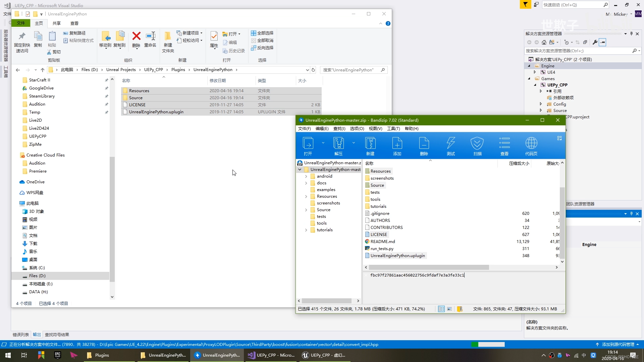Select README.md in Bandizip's file list
This screenshot has height=362, width=644.
click(382, 241)
